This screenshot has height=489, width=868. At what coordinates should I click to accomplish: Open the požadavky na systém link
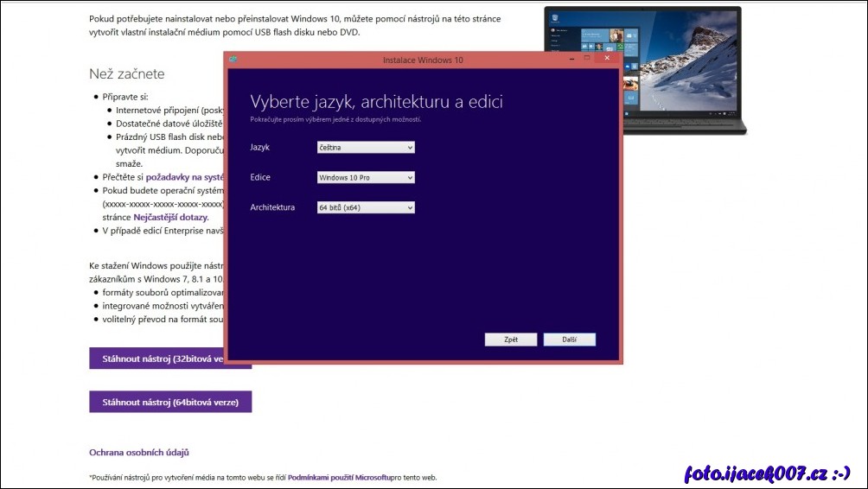[184, 177]
